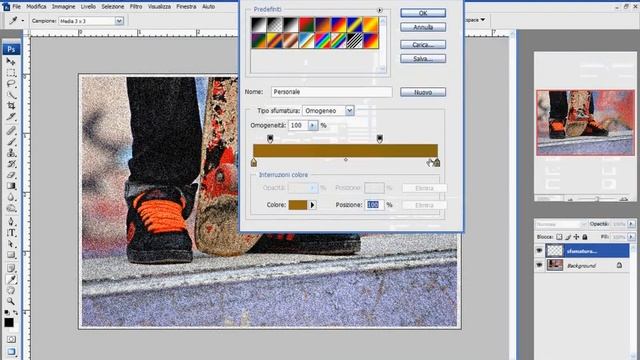Click the Nuovo button
The image size is (640, 360).
pyautogui.click(x=423, y=92)
